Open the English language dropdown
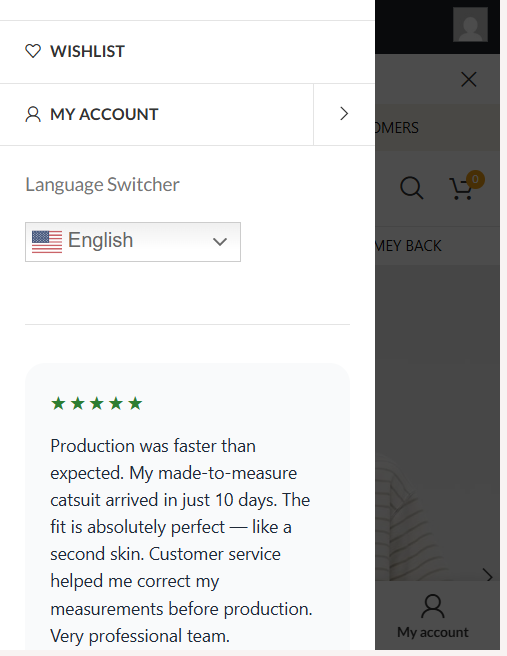Screen dimensions: 507x656 tap(133, 242)
